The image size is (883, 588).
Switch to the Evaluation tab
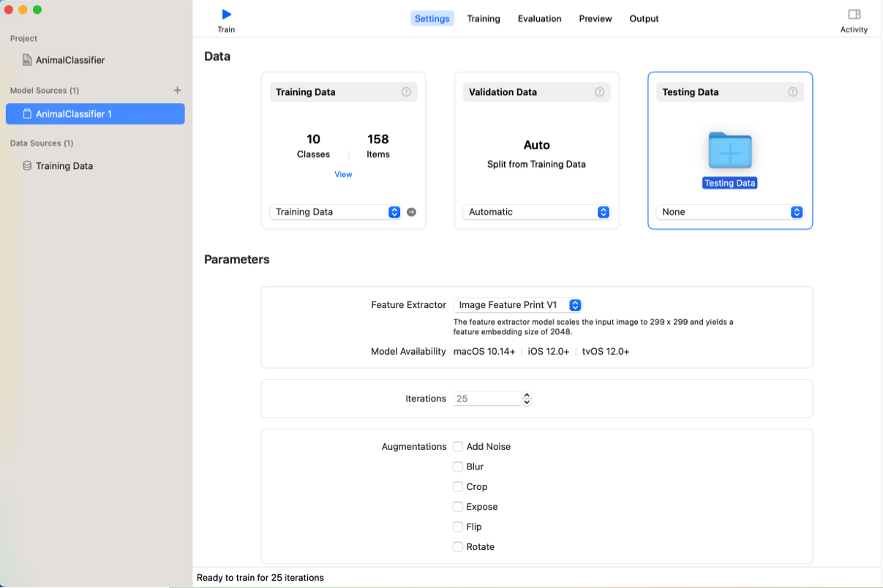tap(539, 19)
